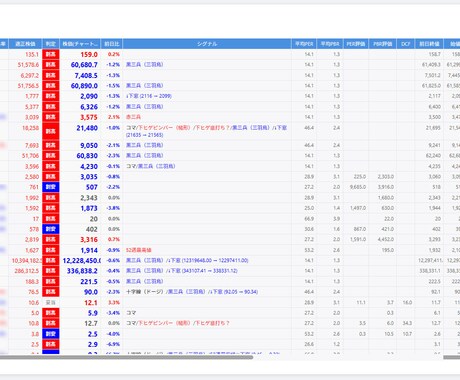Select fair value cell 10,394,182
460x380 pixels.
(27, 261)
